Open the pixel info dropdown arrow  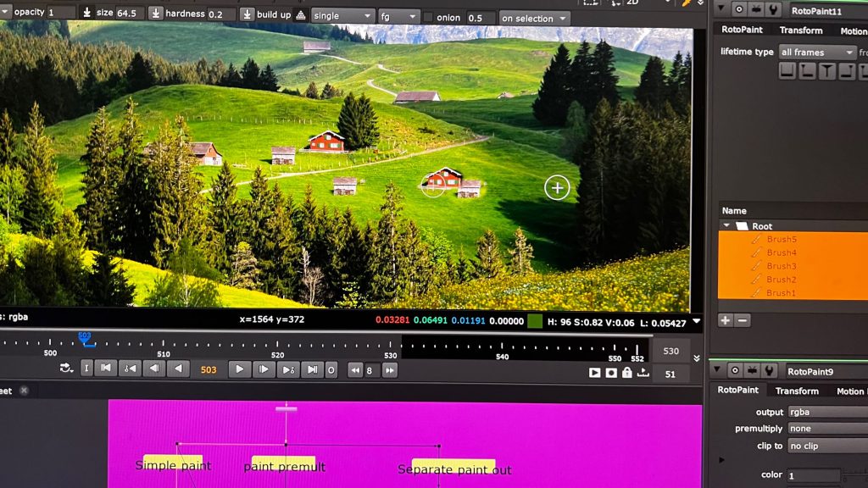697,321
